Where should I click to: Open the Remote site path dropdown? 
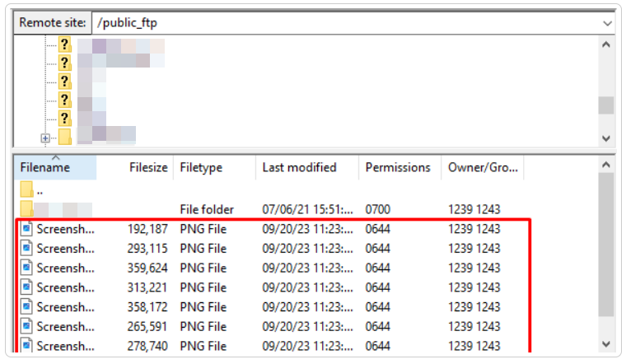pos(607,23)
